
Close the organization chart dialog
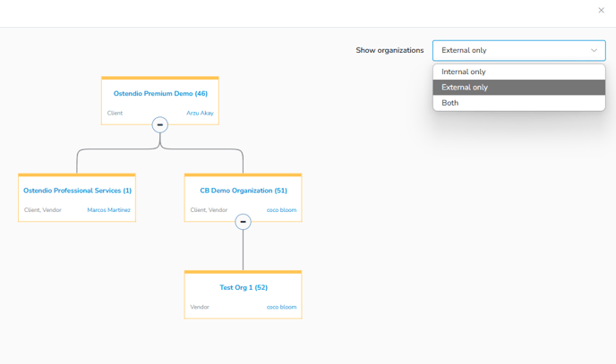pos(601,10)
